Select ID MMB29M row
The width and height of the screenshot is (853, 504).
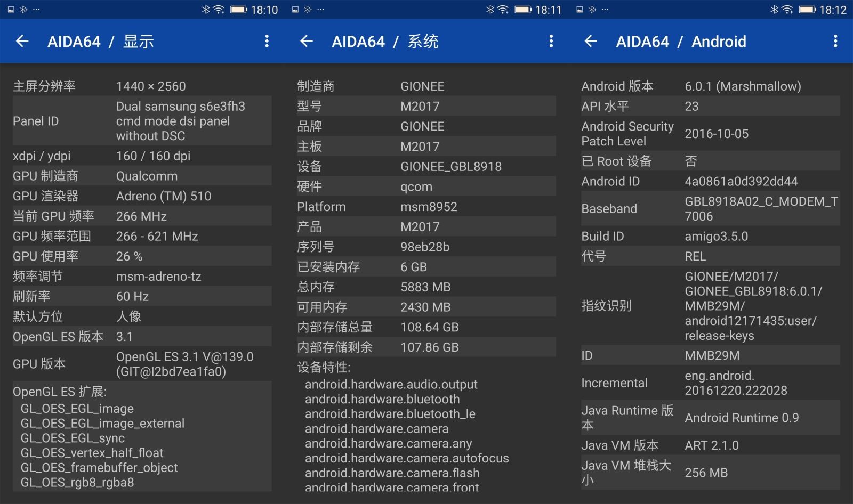coord(711,355)
